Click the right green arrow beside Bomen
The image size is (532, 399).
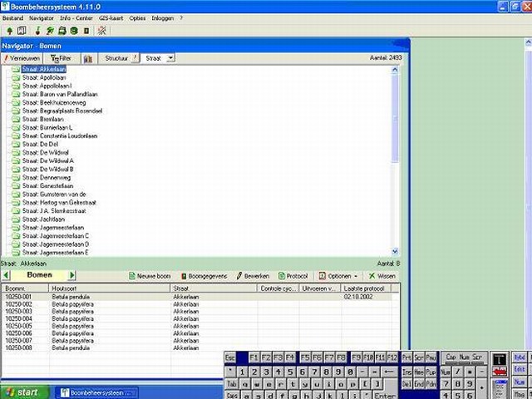pos(72,275)
